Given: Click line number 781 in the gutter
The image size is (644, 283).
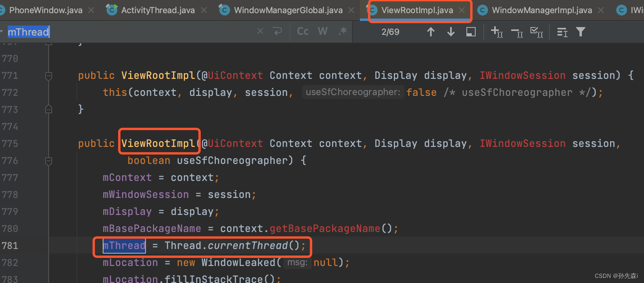Looking at the screenshot, I should click(10, 245).
